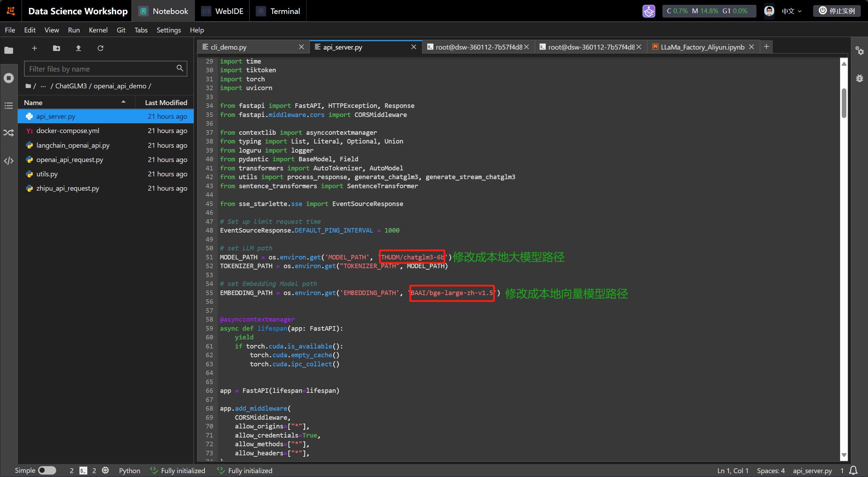The width and height of the screenshot is (868, 477).
Task: Click the ChatGLM3 breadcrumb link
Action: click(71, 86)
